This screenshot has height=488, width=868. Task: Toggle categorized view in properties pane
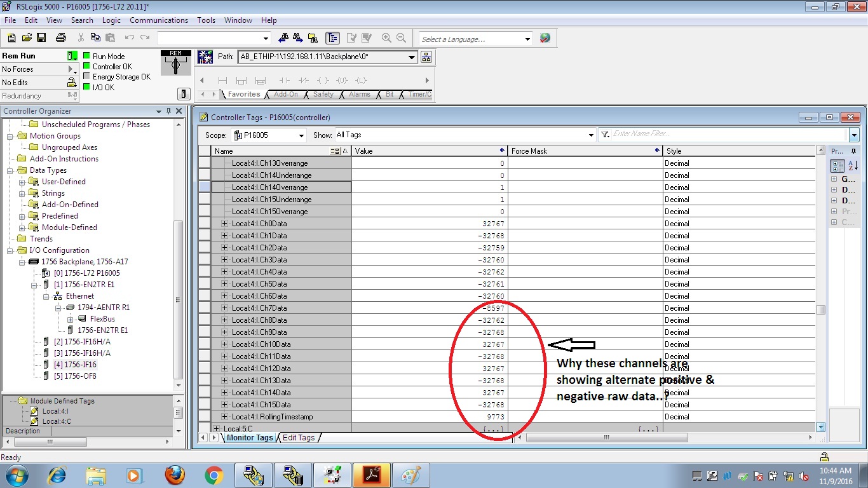click(x=837, y=166)
